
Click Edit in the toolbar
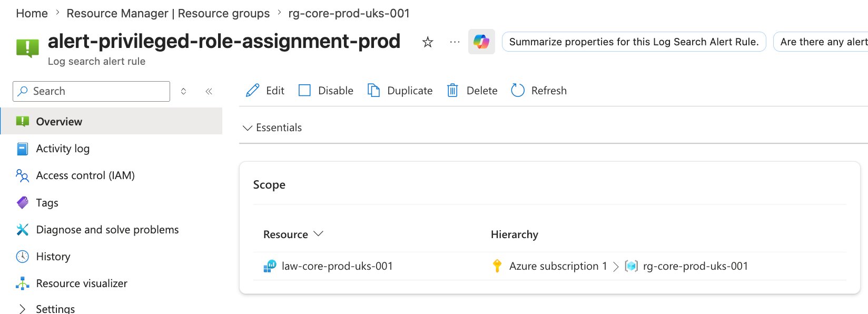[x=265, y=91]
